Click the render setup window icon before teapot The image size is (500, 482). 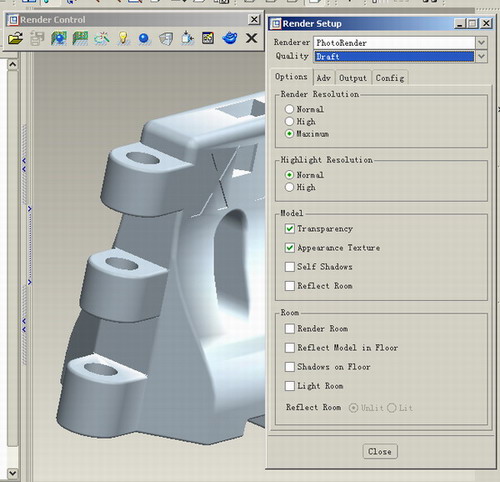208,38
